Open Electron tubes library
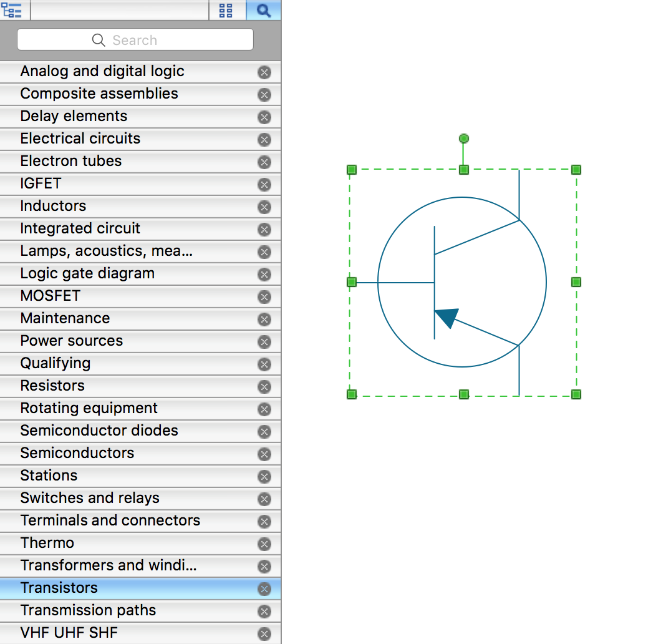671x644 pixels. click(140, 162)
